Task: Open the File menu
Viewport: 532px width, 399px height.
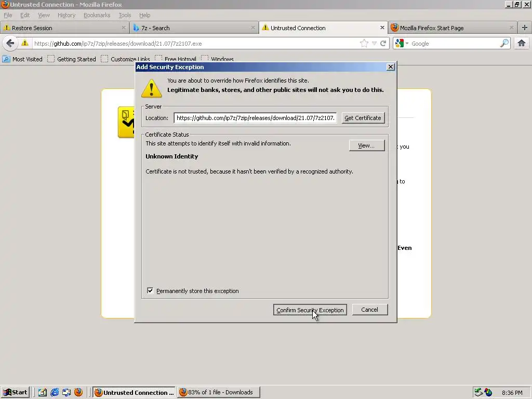Action: coord(8,15)
